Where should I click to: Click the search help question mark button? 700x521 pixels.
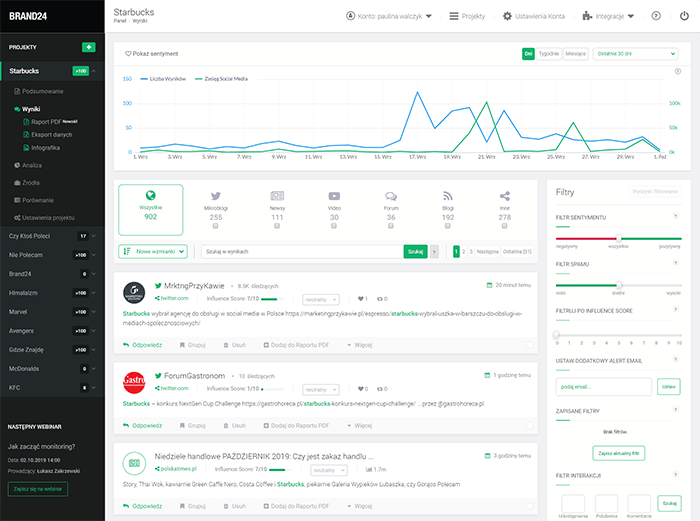pyautogui.click(x=434, y=252)
